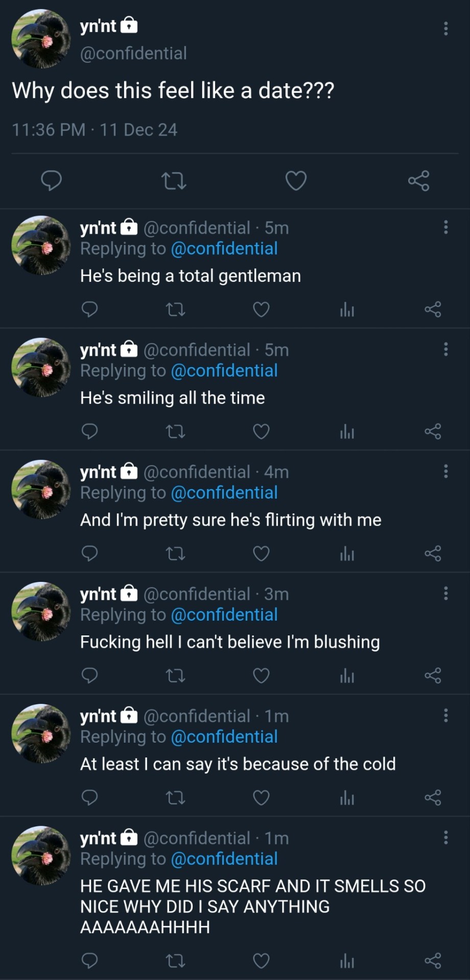Retweet the main 'feel like a date' tweet
Image resolution: width=470 pixels, height=980 pixels.
pos(174,181)
